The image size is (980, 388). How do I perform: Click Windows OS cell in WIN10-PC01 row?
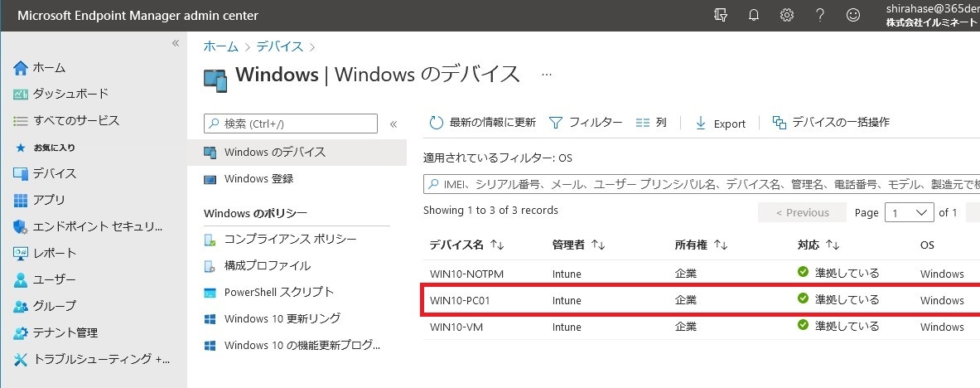coord(942,300)
